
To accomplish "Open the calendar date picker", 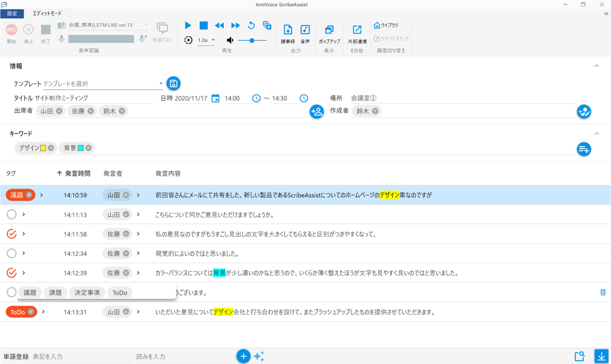I will tap(215, 98).
